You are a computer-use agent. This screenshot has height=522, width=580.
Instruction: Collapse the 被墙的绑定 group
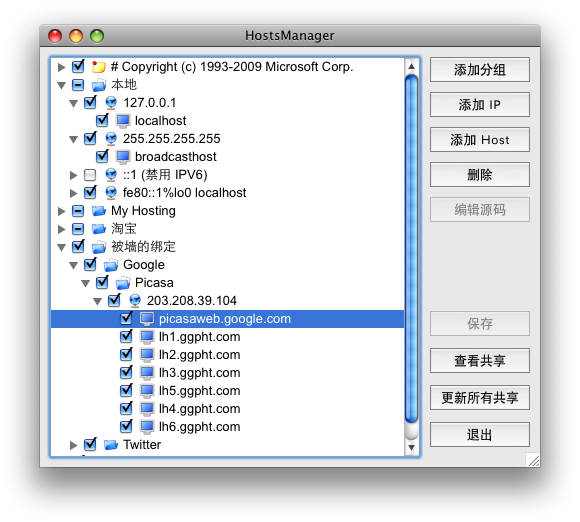pos(61,247)
